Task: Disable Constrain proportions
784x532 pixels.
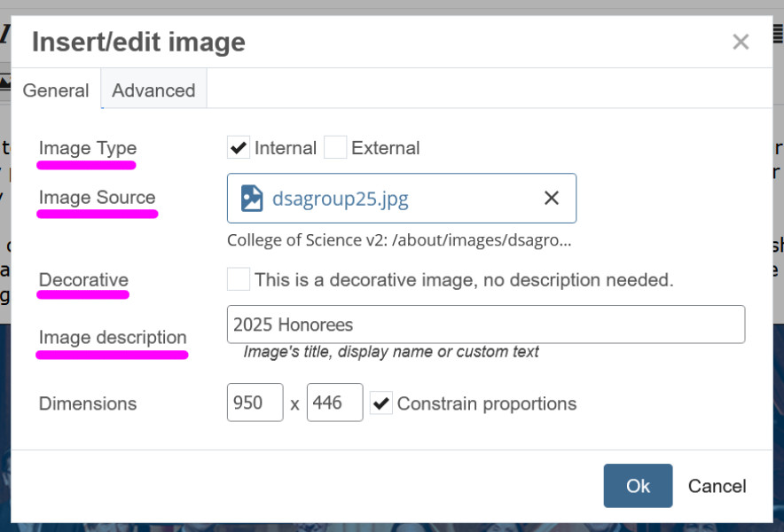Action: click(380, 403)
